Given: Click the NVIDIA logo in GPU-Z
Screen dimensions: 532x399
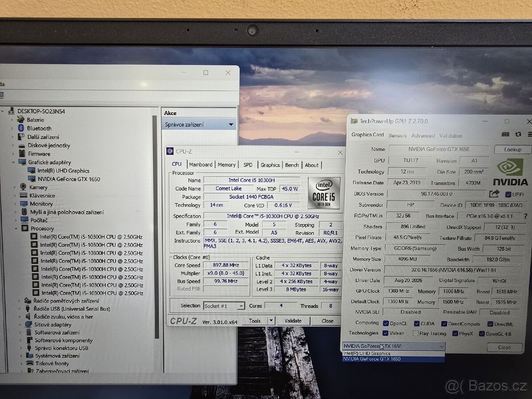Looking at the screenshot, I should click(x=510, y=172).
